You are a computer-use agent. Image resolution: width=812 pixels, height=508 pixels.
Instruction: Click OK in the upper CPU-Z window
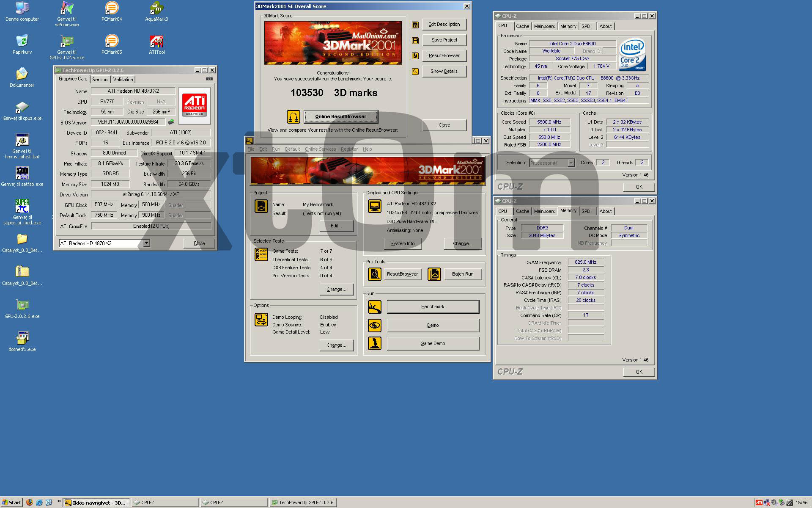pos(639,187)
